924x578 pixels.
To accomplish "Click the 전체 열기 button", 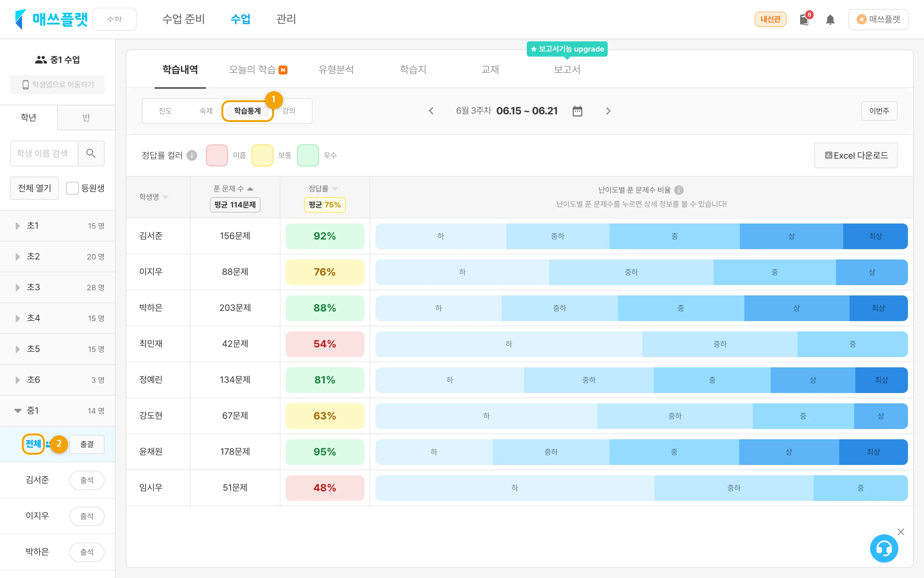I will (x=35, y=188).
